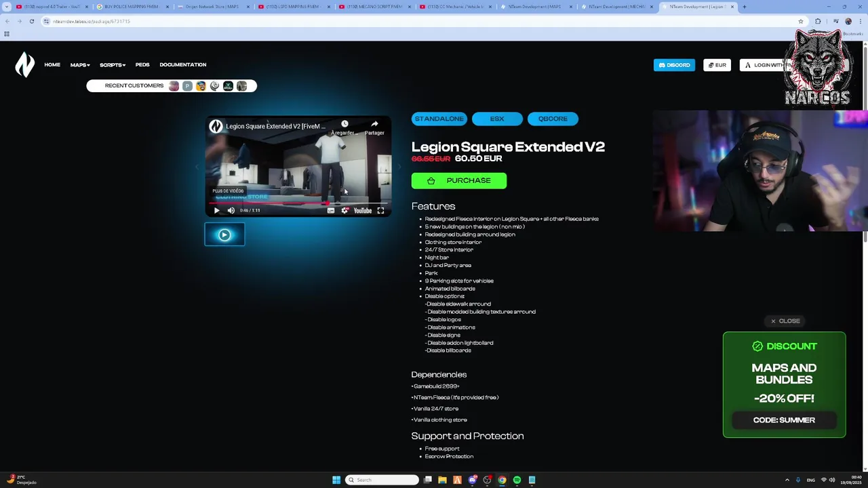Click the last recent customer avatar
Image resolution: width=868 pixels, height=488 pixels.
coord(242,86)
